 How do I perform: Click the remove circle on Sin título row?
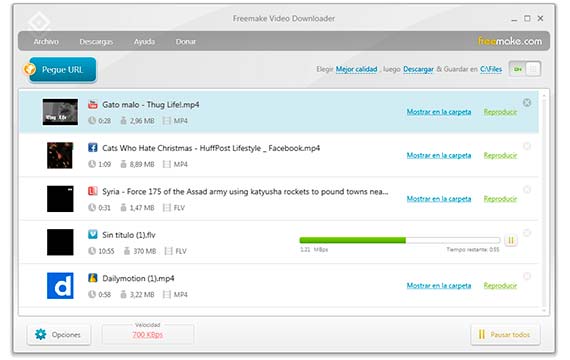(527, 233)
